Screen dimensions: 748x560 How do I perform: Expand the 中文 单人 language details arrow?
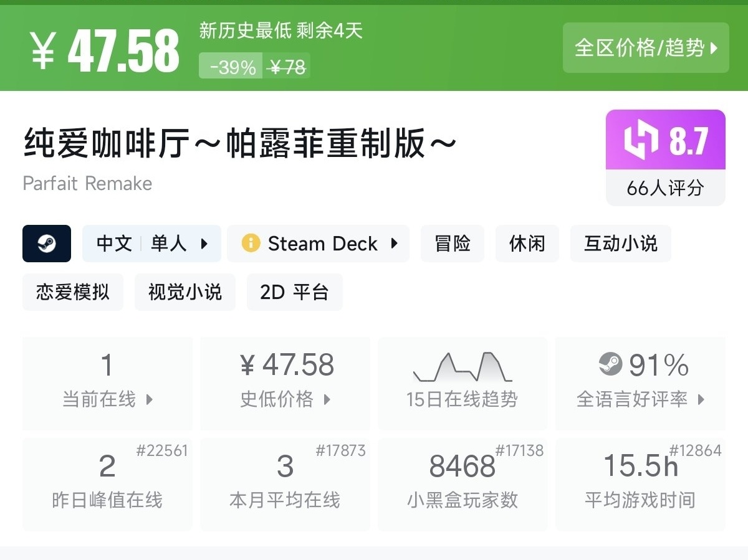pos(204,244)
